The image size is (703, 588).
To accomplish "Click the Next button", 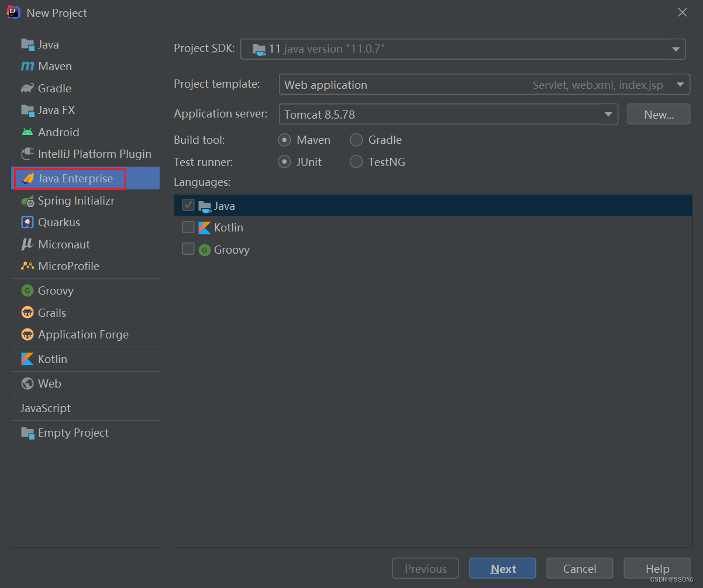I will tap(502, 568).
